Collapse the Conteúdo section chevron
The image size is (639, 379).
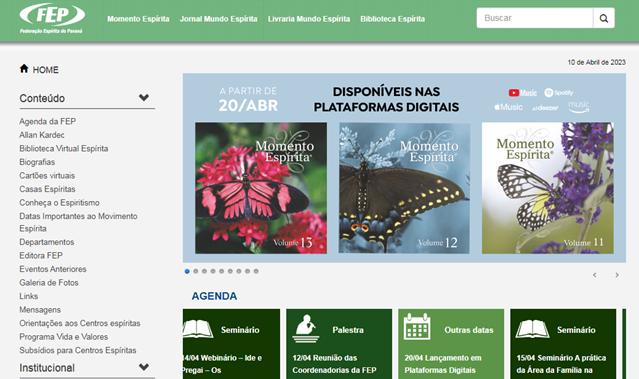[x=143, y=98]
